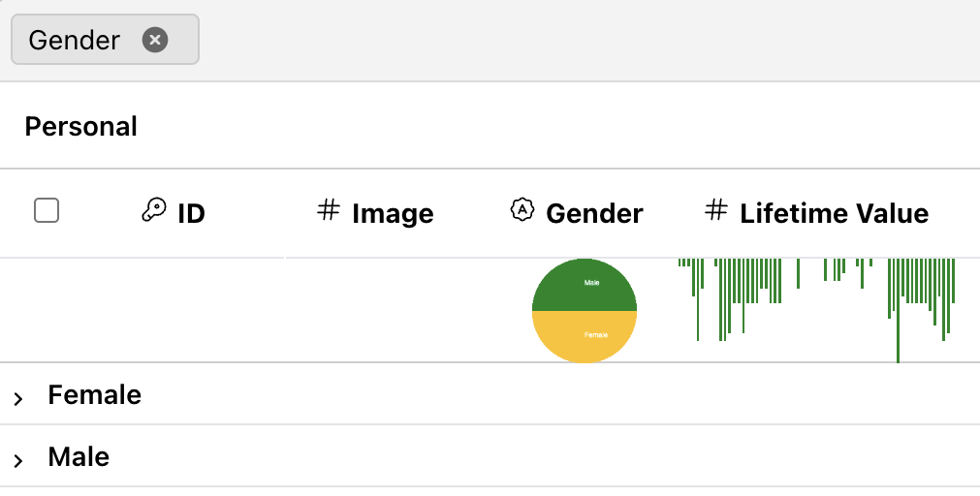Click the Personal column group header
Screen dimensions: 980x496
[81, 126]
